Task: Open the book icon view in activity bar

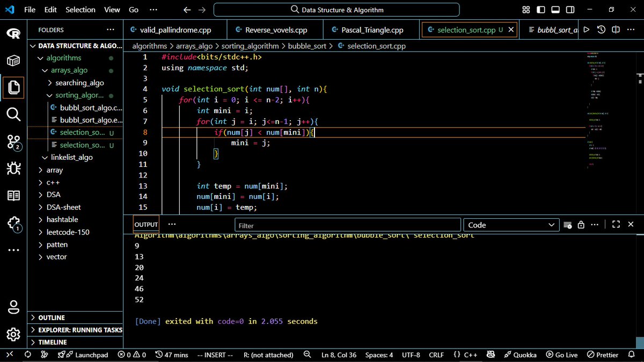Action: [x=13, y=196]
